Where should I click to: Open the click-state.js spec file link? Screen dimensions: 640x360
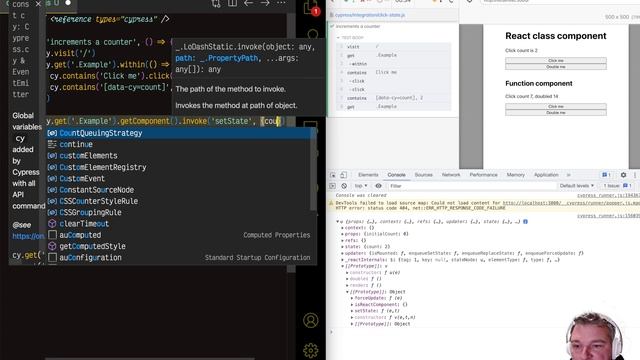[369, 15]
